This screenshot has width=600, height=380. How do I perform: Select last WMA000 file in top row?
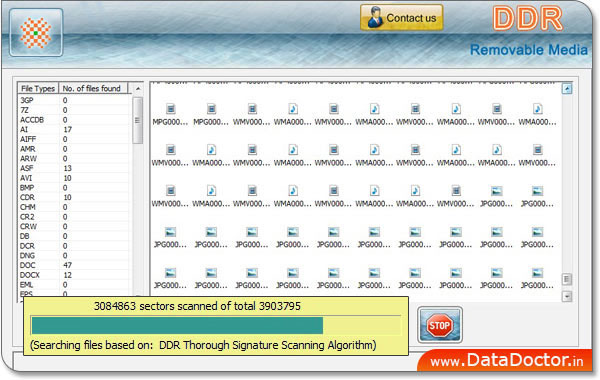[537, 114]
